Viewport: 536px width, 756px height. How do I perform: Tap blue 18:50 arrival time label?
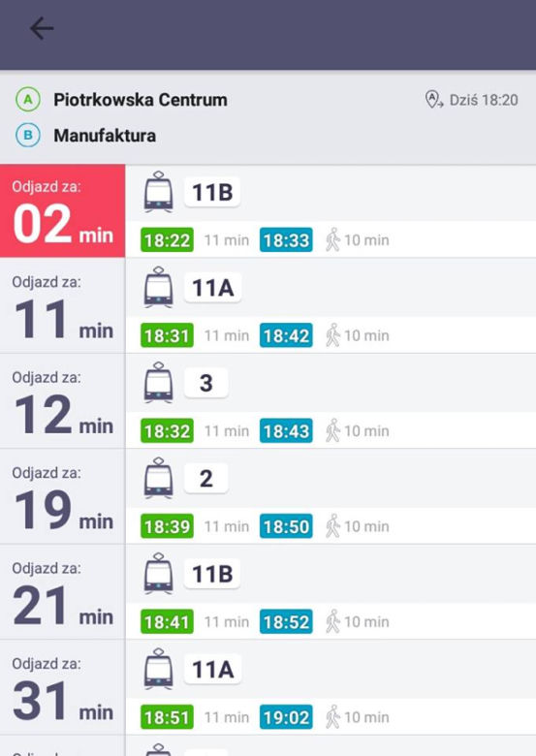tap(286, 526)
